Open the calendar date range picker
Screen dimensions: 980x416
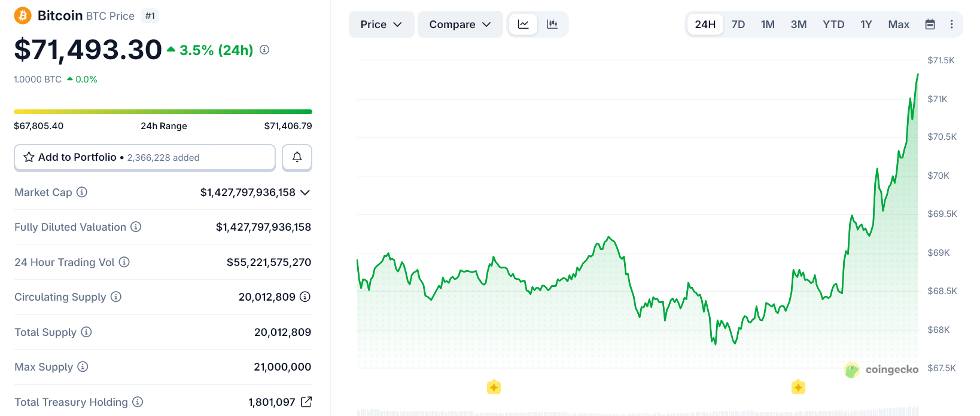pos(930,25)
